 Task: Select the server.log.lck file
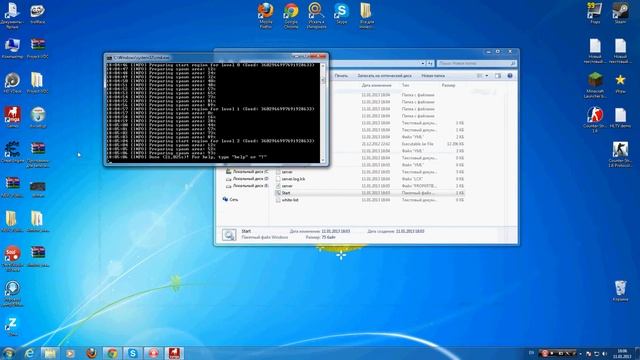coord(369,179)
